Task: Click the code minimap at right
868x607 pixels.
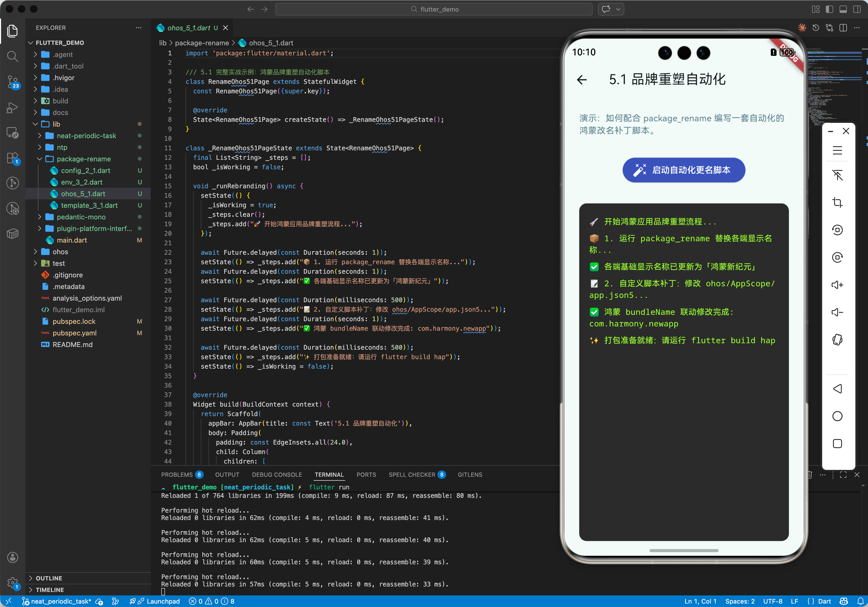Action: [x=836, y=83]
